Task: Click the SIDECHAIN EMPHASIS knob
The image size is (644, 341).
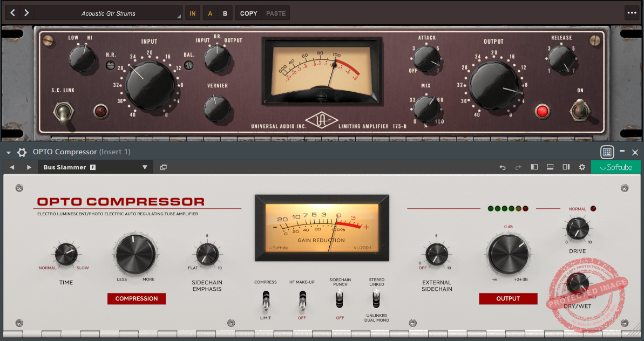Action: click(x=207, y=255)
